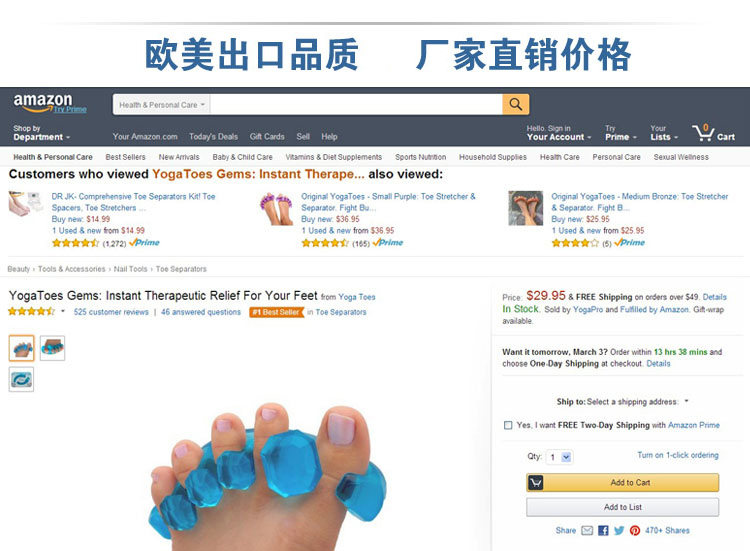Open 525 customer reviews link

(x=111, y=312)
